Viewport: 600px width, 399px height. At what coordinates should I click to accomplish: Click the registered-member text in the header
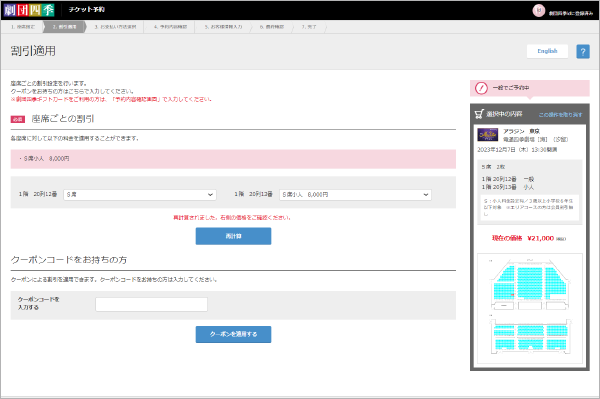(x=571, y=13)
